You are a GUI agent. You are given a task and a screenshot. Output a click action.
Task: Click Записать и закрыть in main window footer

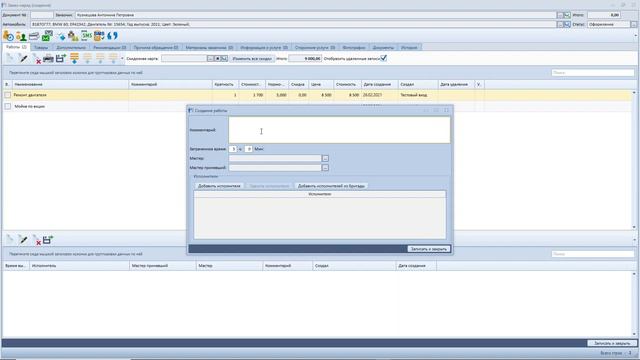tap(611, 343)
